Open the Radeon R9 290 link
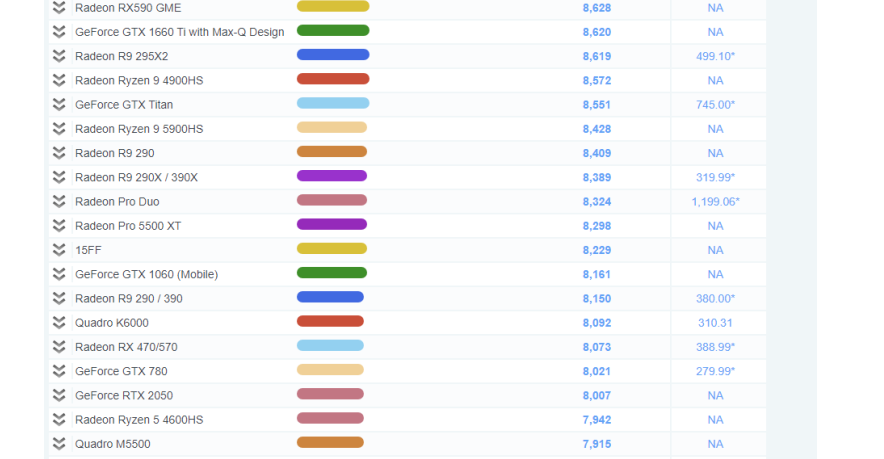The width and height of the screenshot is (884, 459). click(x=114, y=153)
